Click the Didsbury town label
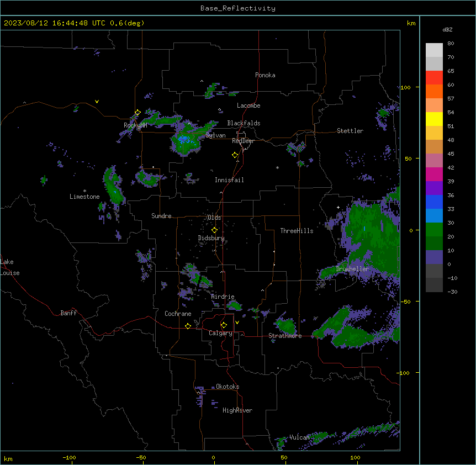The width and height of the screenshot is (476, 465). pos(211,238)
